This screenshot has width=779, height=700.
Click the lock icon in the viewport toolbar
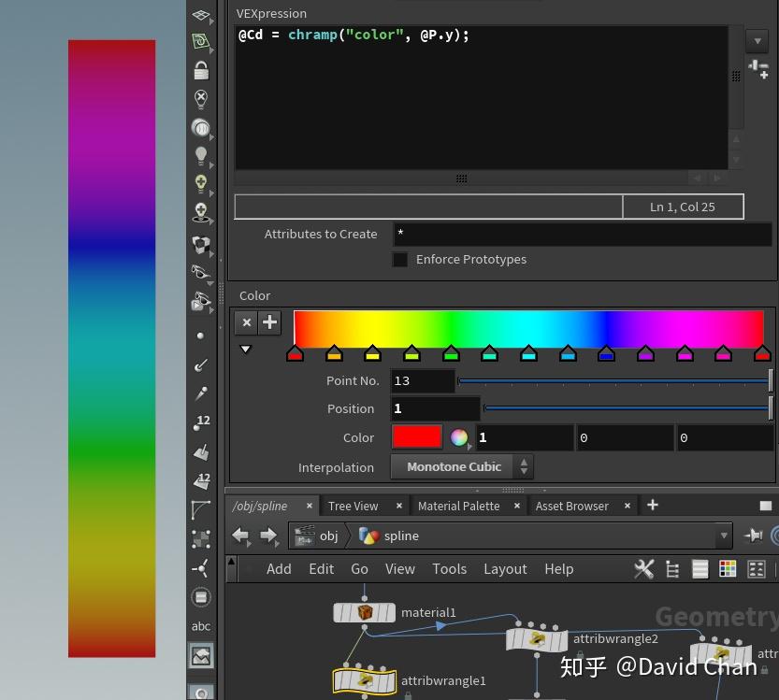tap(201, 70)
